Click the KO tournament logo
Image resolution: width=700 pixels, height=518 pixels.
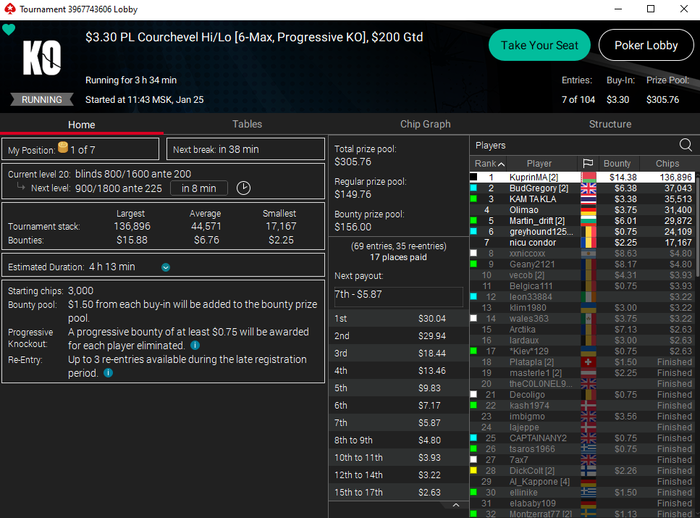click(42, 58)
